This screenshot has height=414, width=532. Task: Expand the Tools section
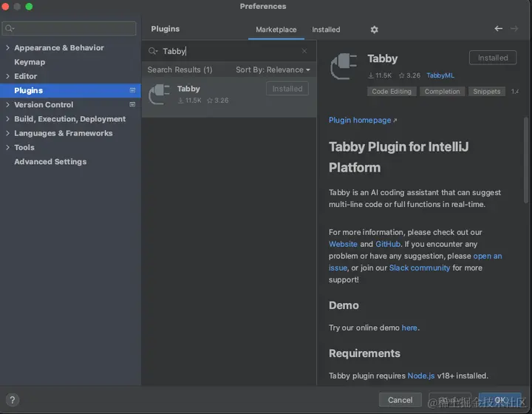(8, 147)
